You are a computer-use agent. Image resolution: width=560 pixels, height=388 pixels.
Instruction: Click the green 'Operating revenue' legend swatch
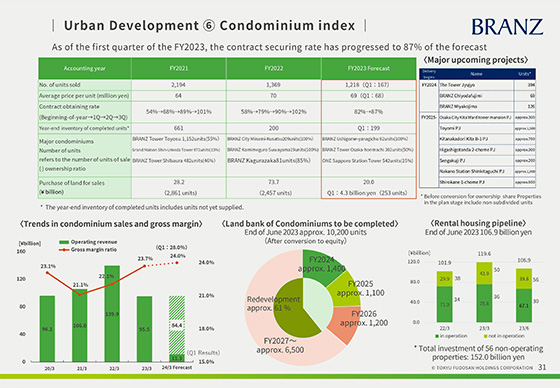click(64, 242)
